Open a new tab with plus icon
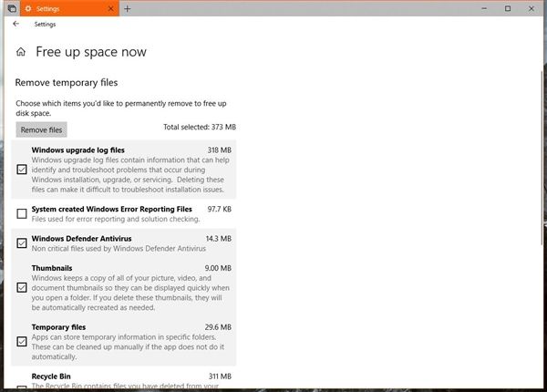547x392 pixels. (x=127, y=8)
